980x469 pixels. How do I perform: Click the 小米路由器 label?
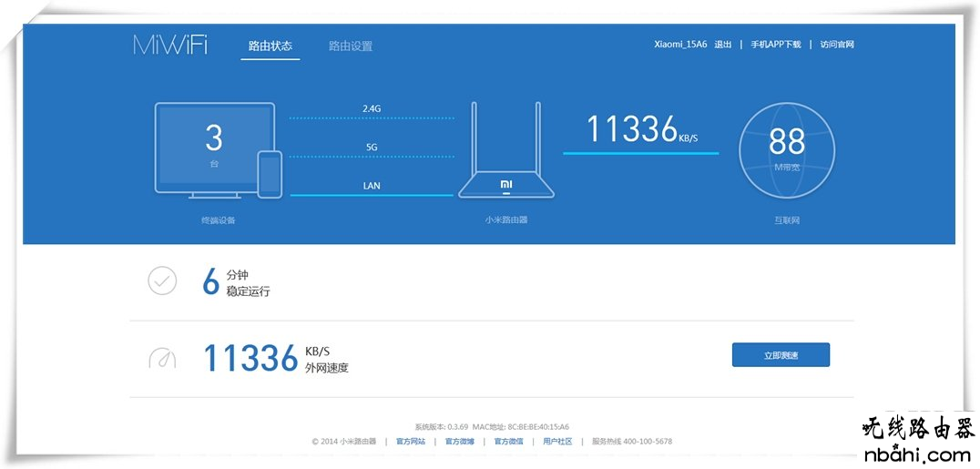click(506, 220)
